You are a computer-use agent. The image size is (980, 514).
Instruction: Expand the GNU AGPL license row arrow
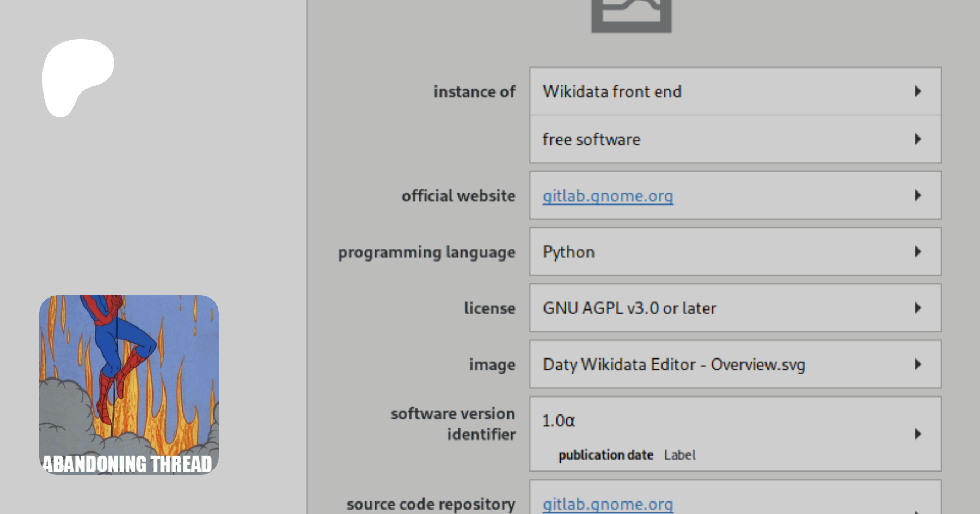click(917, 308)
